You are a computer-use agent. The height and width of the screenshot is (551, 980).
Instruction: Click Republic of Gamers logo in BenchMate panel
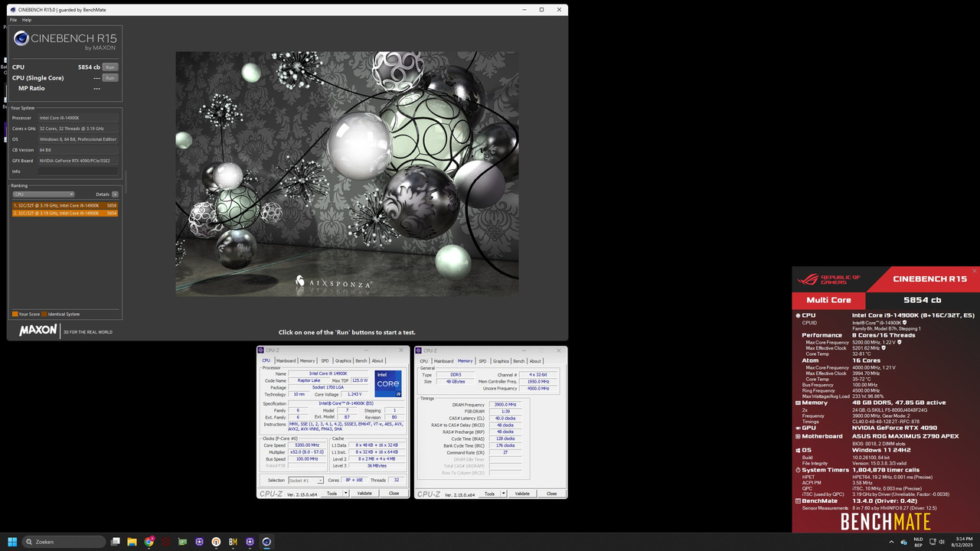(830, 279)
